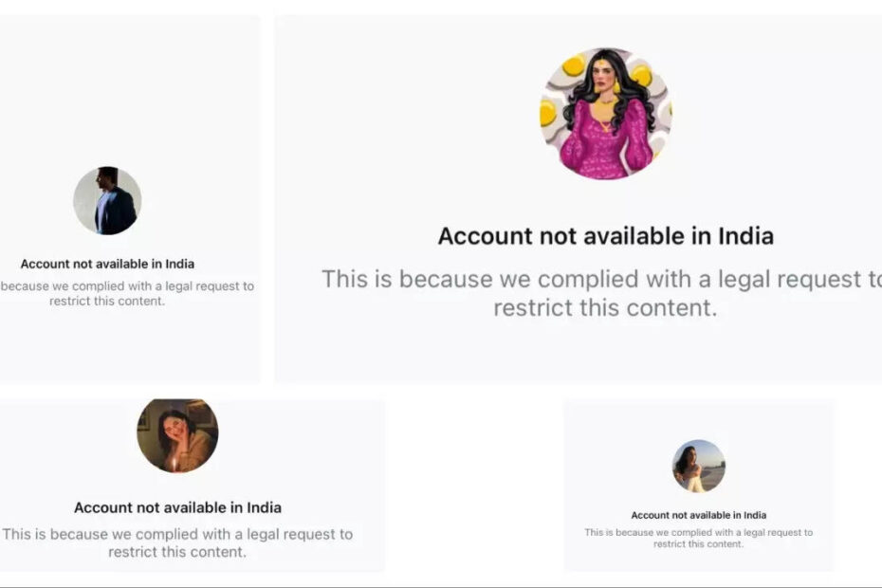Click the largest 'restrict this content.' text
Viewport: 882px width, 588px height.
(605, 308)
